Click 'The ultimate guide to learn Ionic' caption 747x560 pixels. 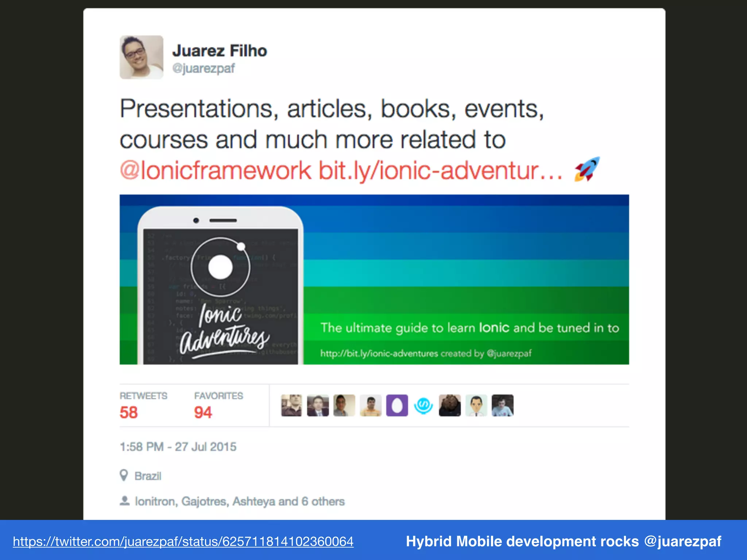pos(470,328)
